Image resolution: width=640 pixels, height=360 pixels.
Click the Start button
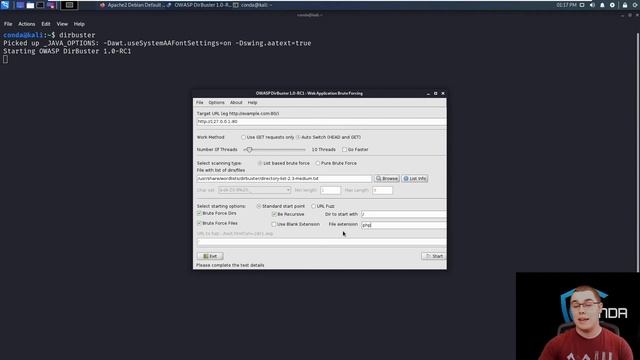pos(433,256)
